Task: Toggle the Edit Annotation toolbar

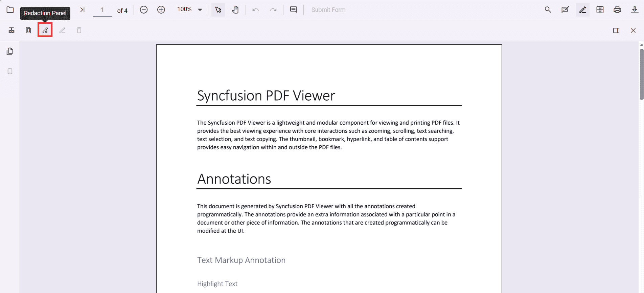Action: (x=565, y=10)
